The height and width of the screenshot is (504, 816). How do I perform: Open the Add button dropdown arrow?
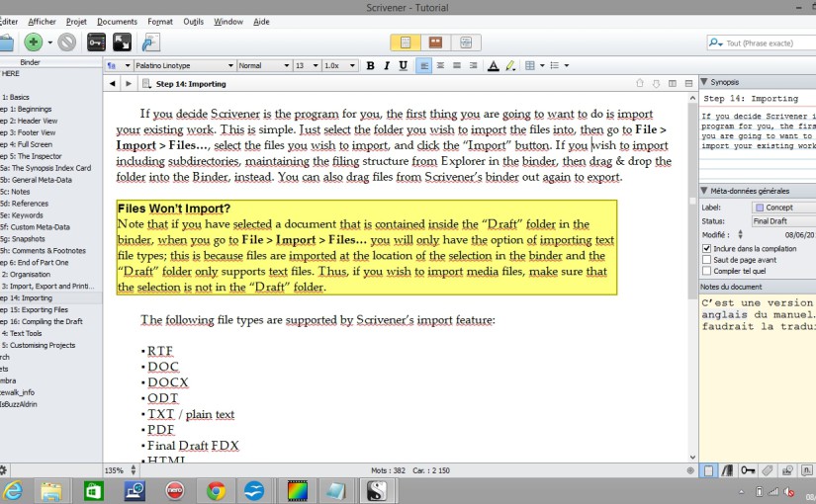(x=50, y=42)
